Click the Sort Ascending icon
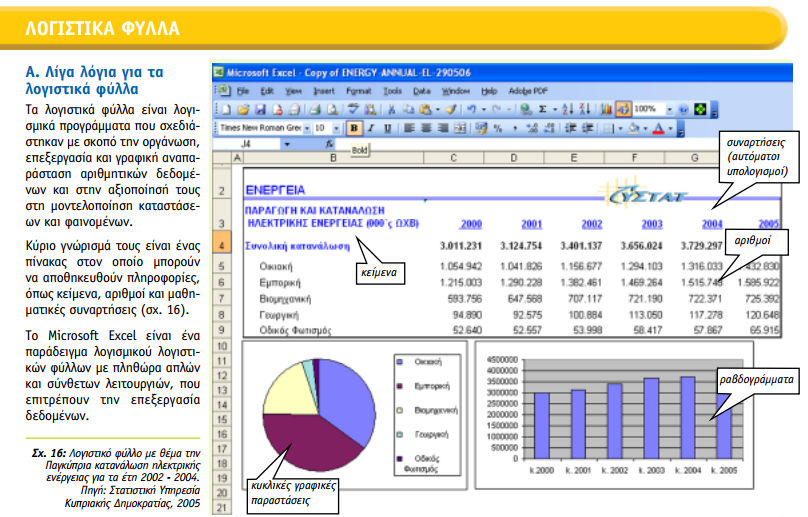The width and height of the screenshot is (808, 517). (567, 109)
